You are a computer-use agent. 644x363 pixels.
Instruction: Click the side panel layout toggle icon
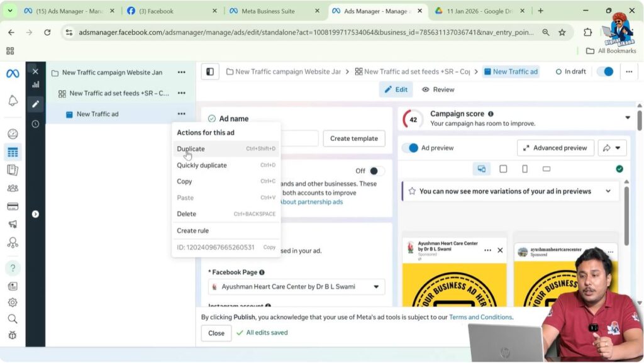pos(210,72)
